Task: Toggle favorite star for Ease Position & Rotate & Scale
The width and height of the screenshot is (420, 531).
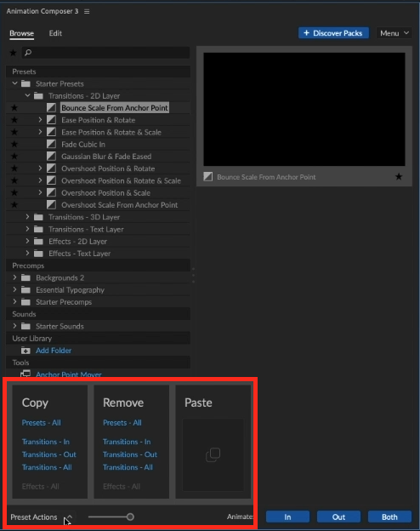Action: [14, 132]
